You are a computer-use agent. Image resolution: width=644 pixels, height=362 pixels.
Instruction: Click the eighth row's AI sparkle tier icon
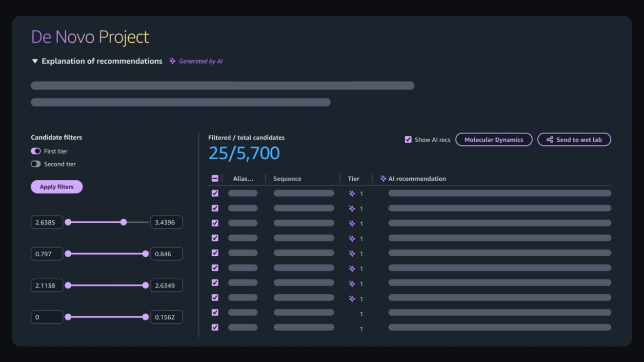(352, 299)
